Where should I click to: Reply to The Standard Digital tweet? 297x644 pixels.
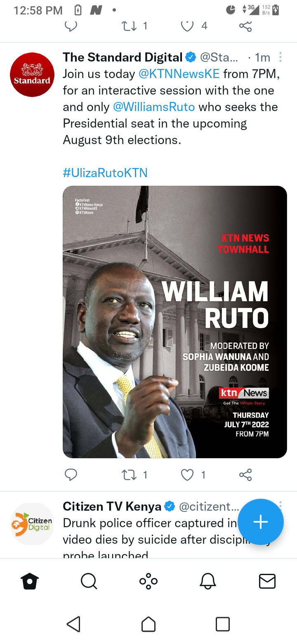click(71, 475)
